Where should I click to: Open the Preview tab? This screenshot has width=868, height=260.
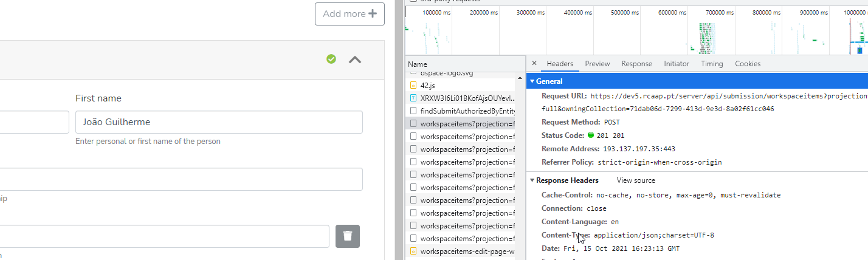pos(598,64)
